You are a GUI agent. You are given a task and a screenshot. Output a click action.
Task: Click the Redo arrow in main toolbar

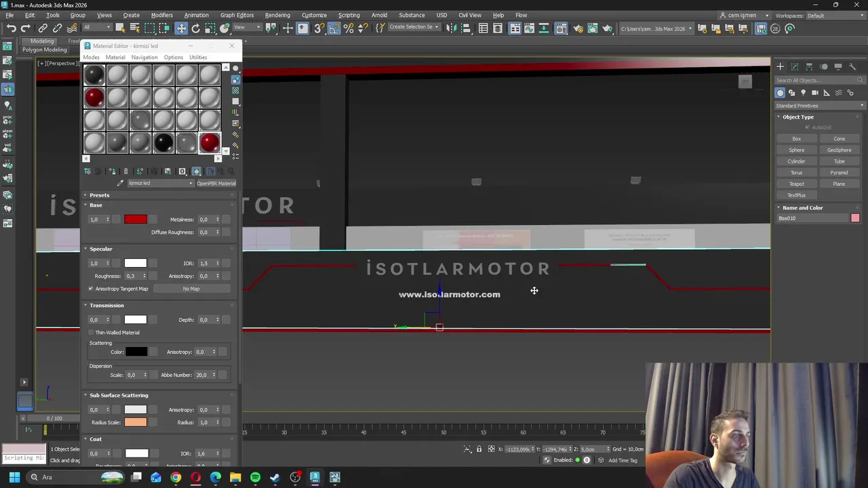(x=26, y=28)
